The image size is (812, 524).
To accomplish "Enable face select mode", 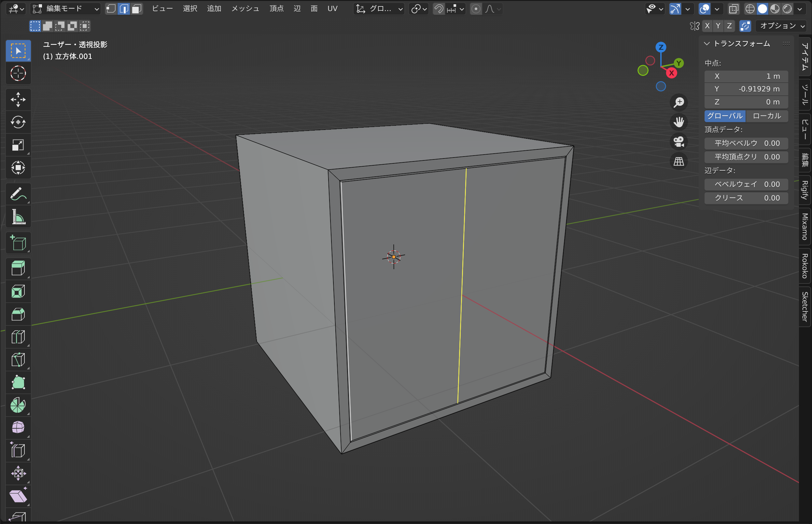I will (136, 8).
